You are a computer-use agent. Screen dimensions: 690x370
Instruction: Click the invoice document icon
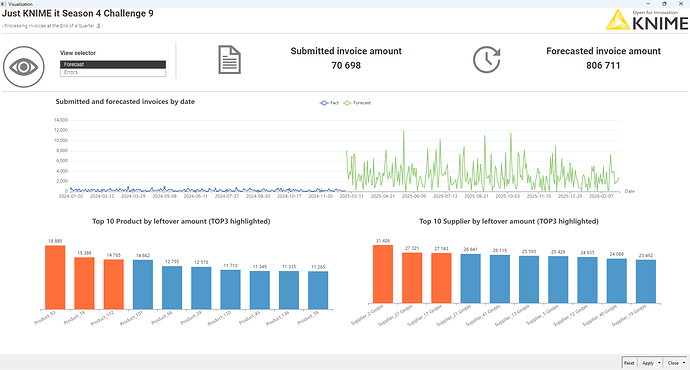pyautogui.click(x=230, y=60)
